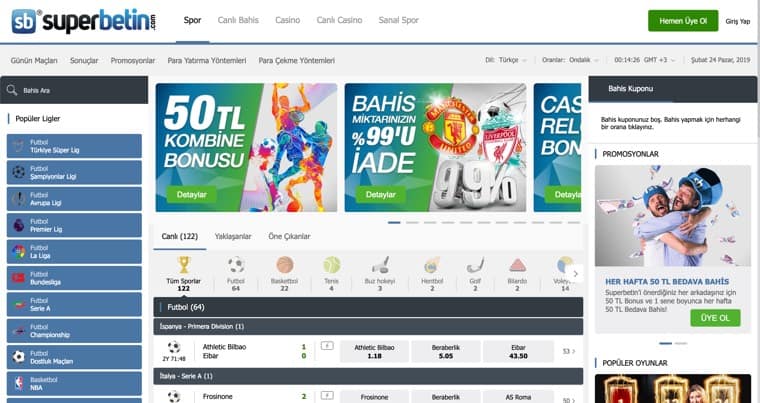760x403 pixels.
Task: Collapse İtalya - Serie A section
Action: click(x=368, y=376)
